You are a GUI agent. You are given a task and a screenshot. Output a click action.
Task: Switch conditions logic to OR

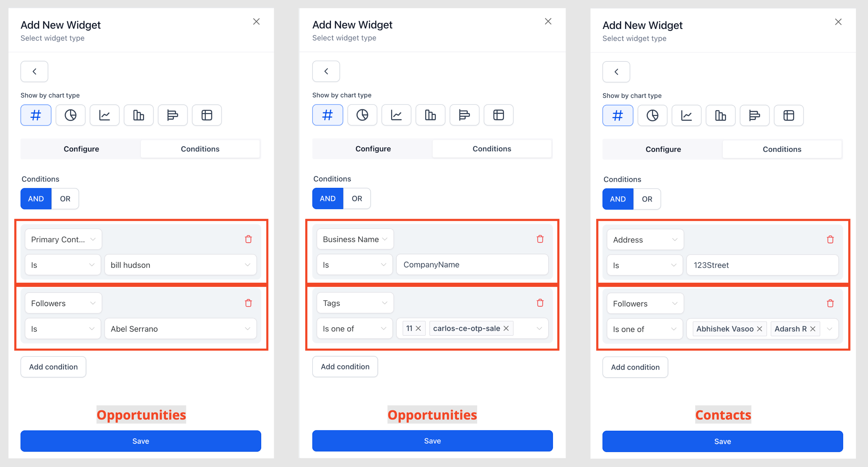65,198
